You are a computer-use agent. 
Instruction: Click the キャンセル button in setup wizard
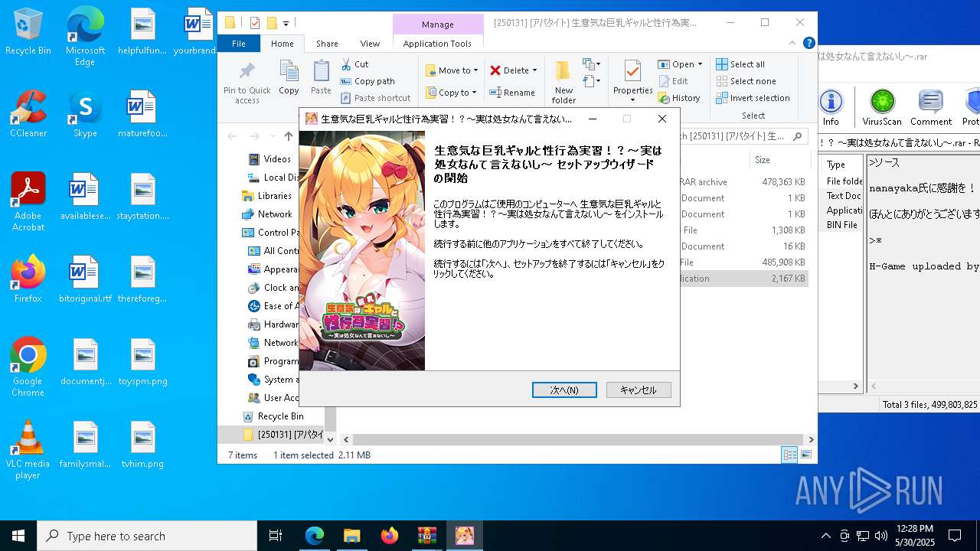click(x=639, y=390)
